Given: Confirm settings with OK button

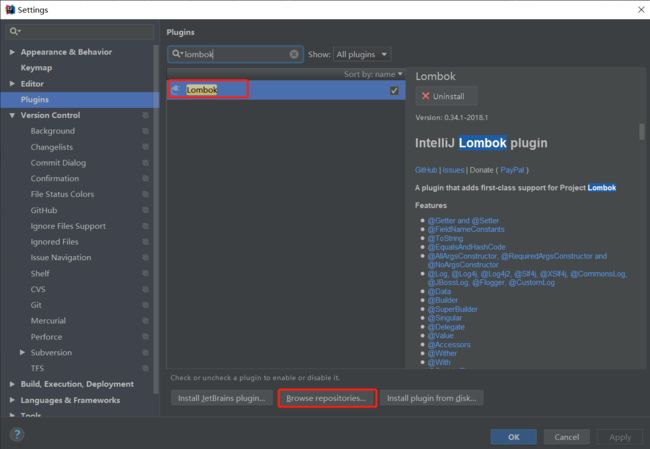Looking at the screenshot, I should (x=514, y=437).
